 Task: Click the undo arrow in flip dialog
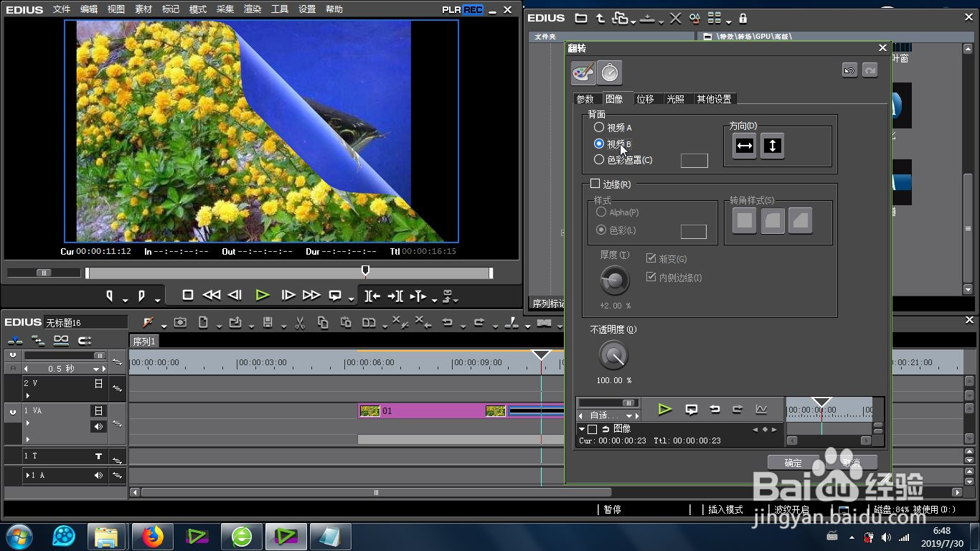[x=849, y=70]
